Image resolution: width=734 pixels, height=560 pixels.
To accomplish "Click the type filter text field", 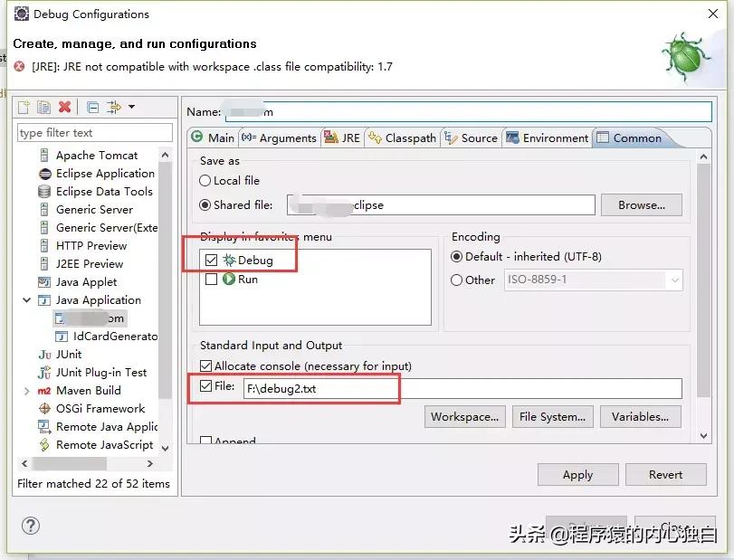I will pos(94,133).
